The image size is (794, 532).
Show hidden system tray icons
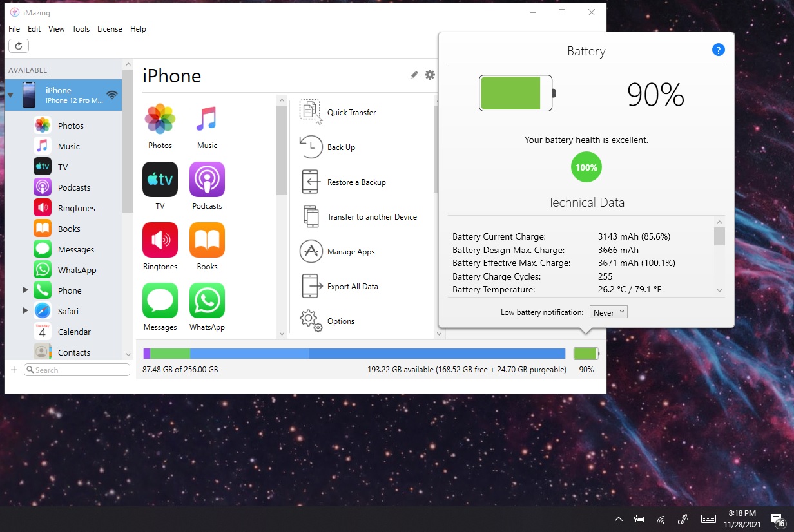pos(619,519)
